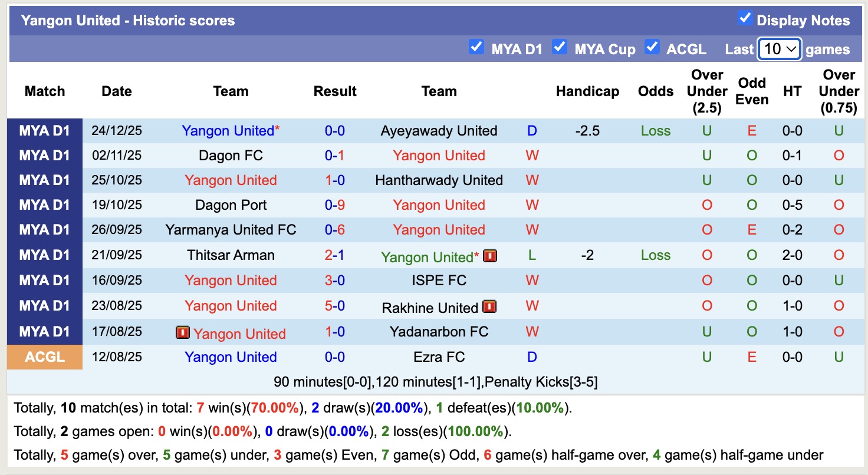Select the Hantharwady United team link
This screenshot has width=868, height=475.
click(x=439, y=180)
